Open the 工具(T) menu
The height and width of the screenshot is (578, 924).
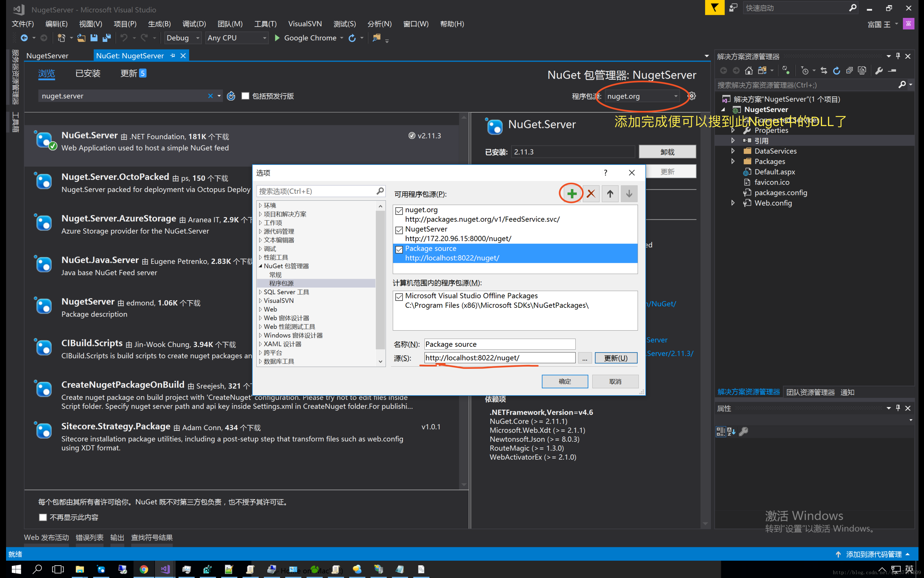click(265, 24)
